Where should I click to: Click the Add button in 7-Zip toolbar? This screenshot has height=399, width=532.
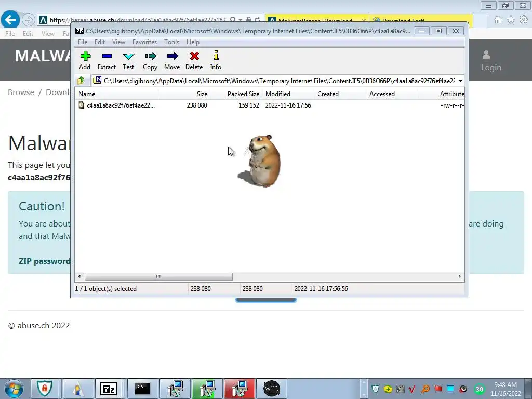pos(85,60)
